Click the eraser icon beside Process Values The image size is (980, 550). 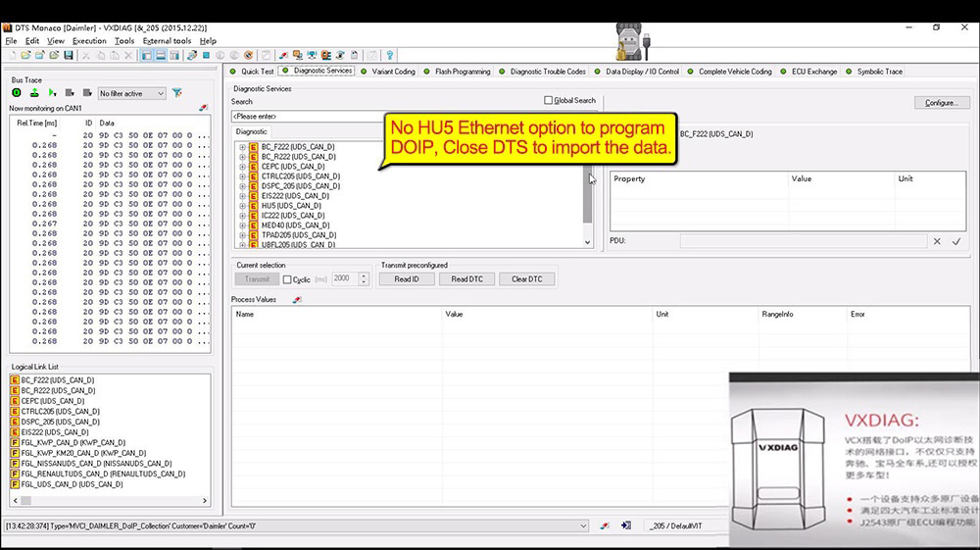point(297,300)
